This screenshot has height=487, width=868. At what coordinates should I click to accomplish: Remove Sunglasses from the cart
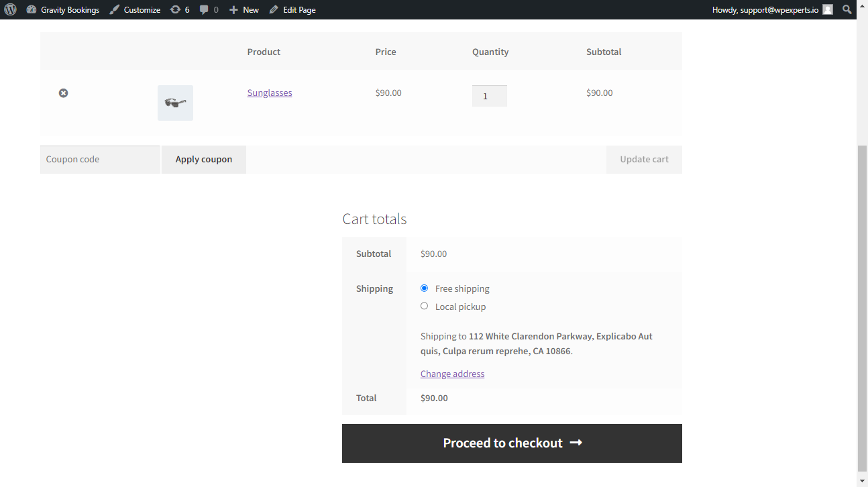[63, 93]
